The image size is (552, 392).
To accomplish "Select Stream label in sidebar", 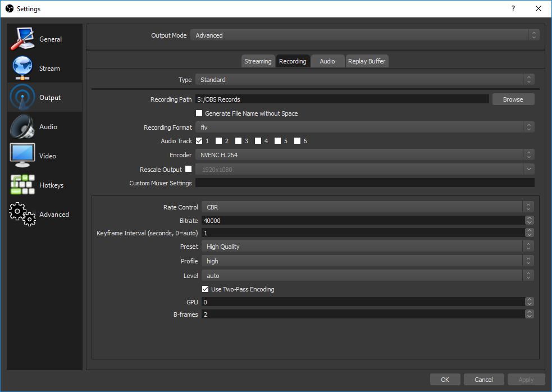I will coord(49,69).
